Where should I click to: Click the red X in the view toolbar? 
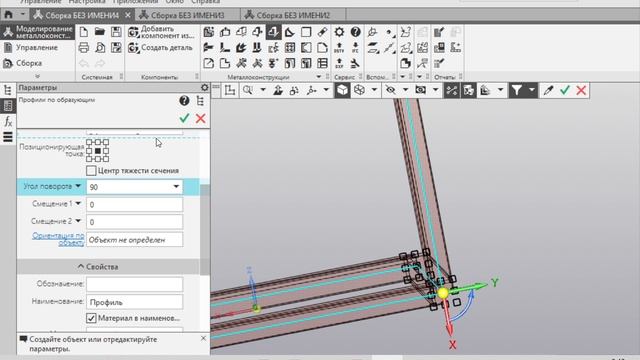[x=581, y=90]
